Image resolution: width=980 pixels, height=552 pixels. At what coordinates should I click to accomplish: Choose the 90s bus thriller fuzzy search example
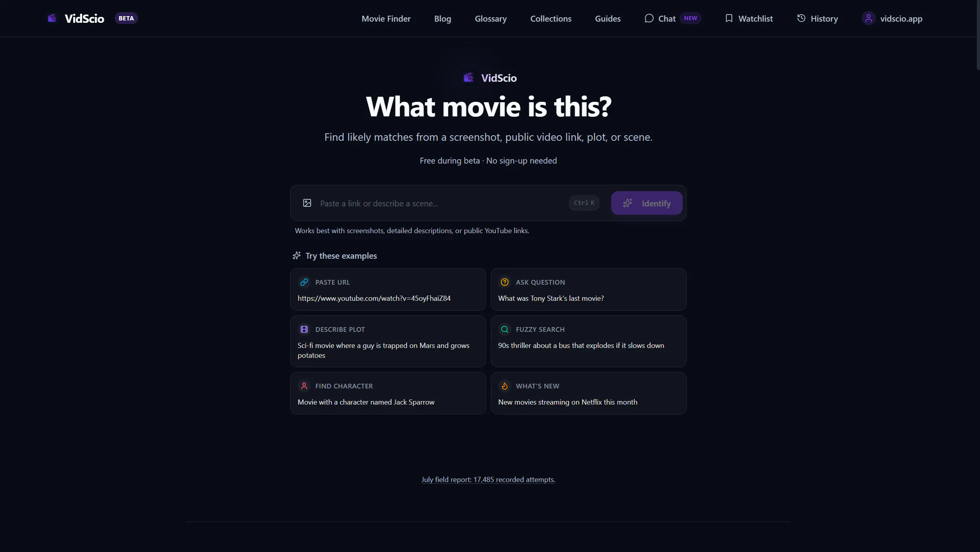point(588,341)
